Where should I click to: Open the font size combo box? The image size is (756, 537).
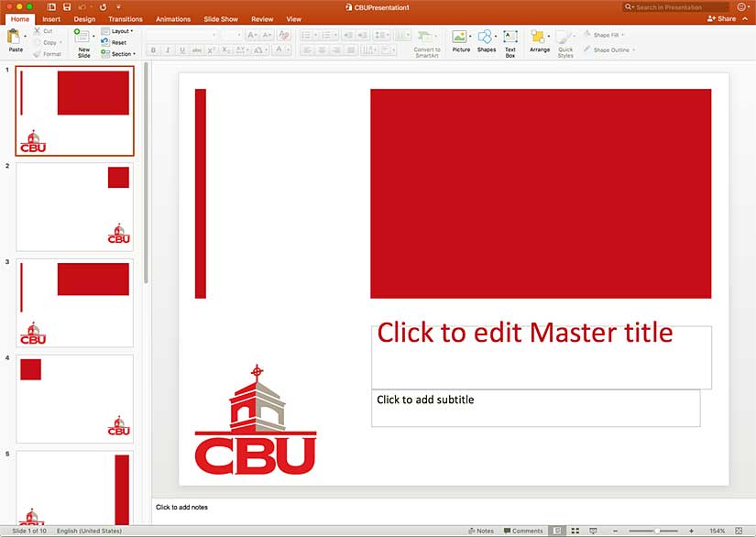tap(231, 35)
